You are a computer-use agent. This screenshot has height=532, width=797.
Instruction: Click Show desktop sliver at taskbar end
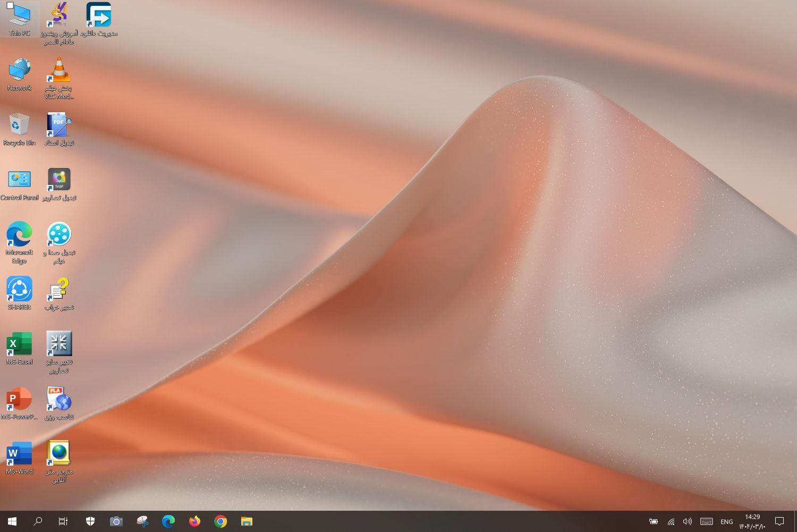coord(795,521)
